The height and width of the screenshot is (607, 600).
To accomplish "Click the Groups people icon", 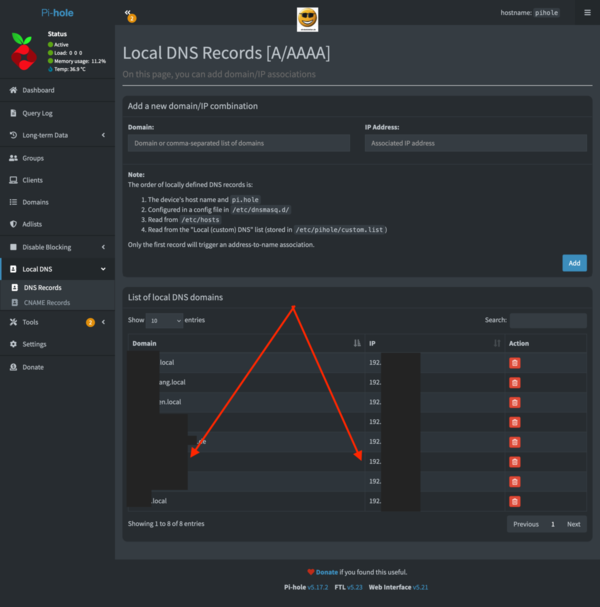I will [14, 158].
